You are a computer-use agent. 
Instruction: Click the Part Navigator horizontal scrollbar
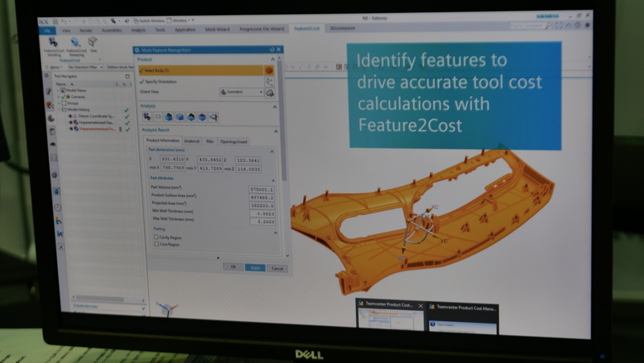[100, 299]
